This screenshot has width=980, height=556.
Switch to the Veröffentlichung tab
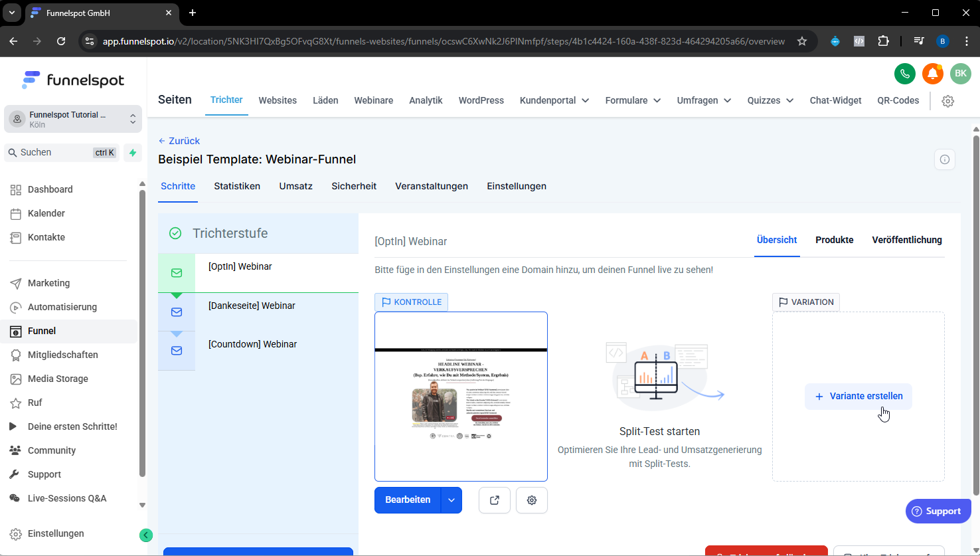point(907,240)
